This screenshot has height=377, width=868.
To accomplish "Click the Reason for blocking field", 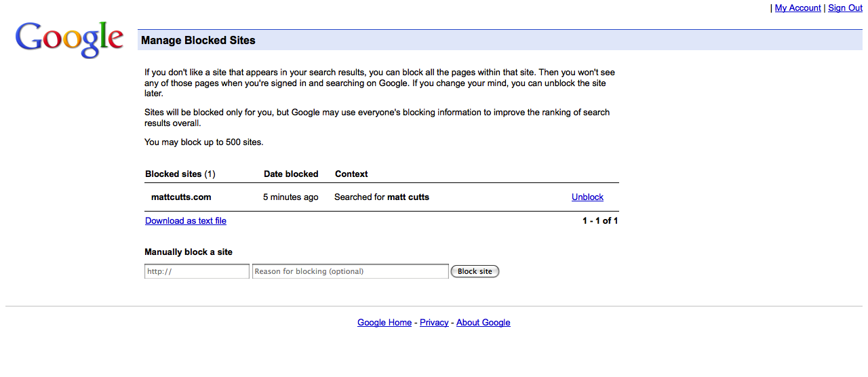I will click(x=351, y=271).
